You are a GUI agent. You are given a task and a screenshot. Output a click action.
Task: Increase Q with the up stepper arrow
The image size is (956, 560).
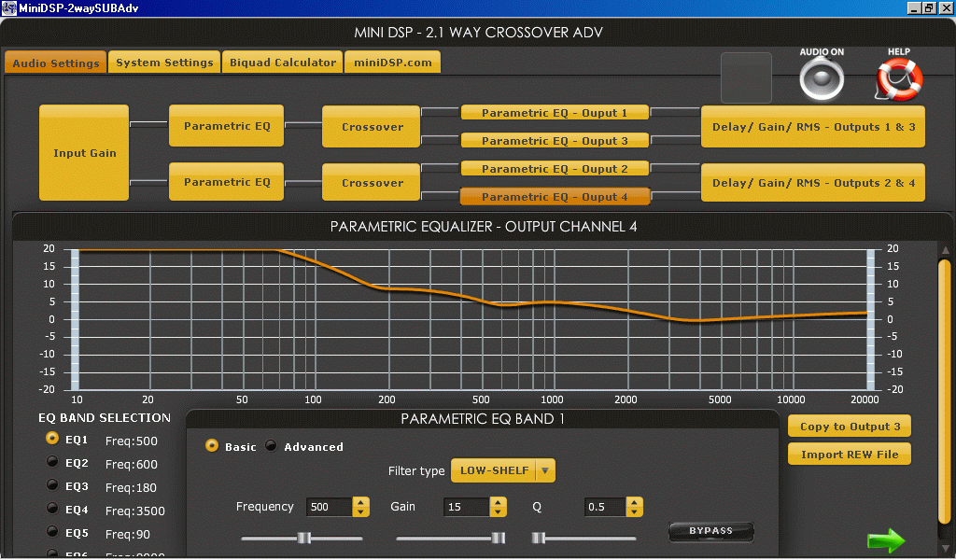(x=635, y=502)
